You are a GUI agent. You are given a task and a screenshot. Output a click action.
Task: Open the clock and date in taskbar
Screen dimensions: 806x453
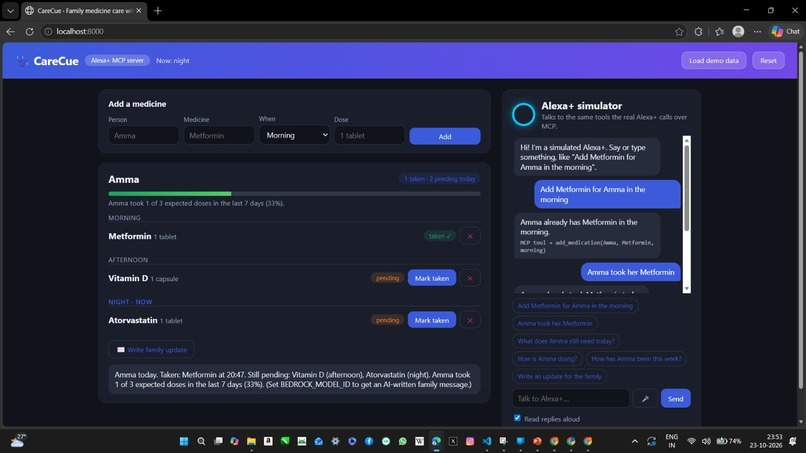click(766, 441)
